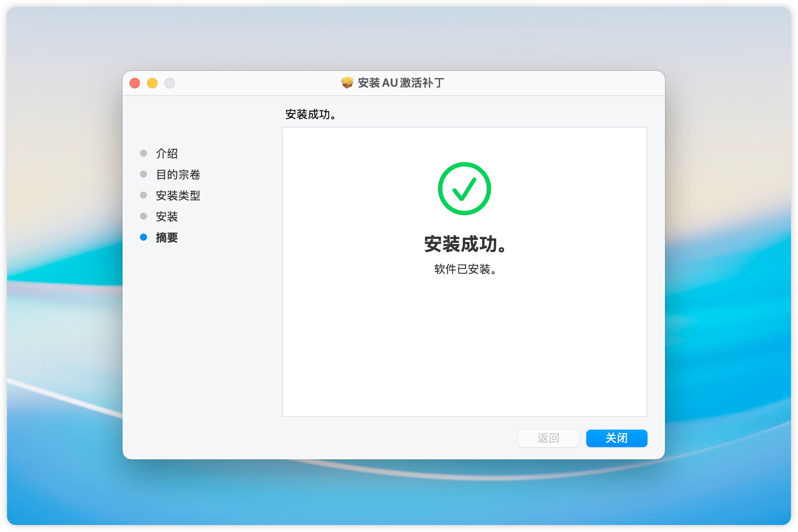Image resolution: width=798 pixels, height=532 pixels.
Task: Click the large bold 安装成功 heading
Action: [x=465, y=244]
